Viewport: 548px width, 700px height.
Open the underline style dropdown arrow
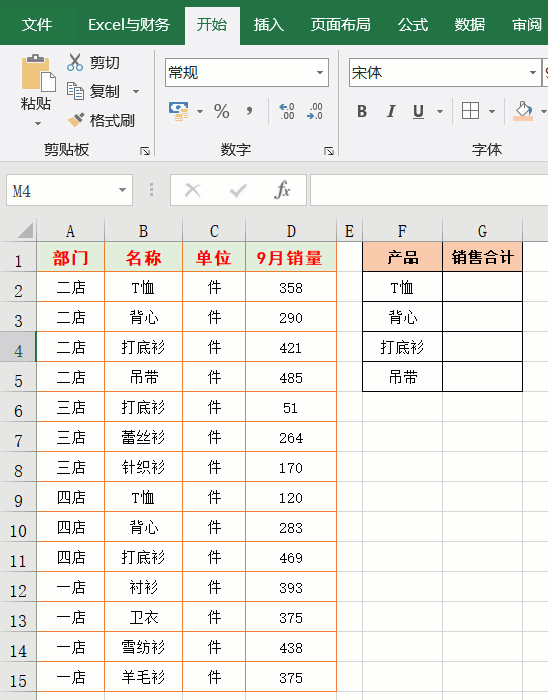click(x=440, y=111)
